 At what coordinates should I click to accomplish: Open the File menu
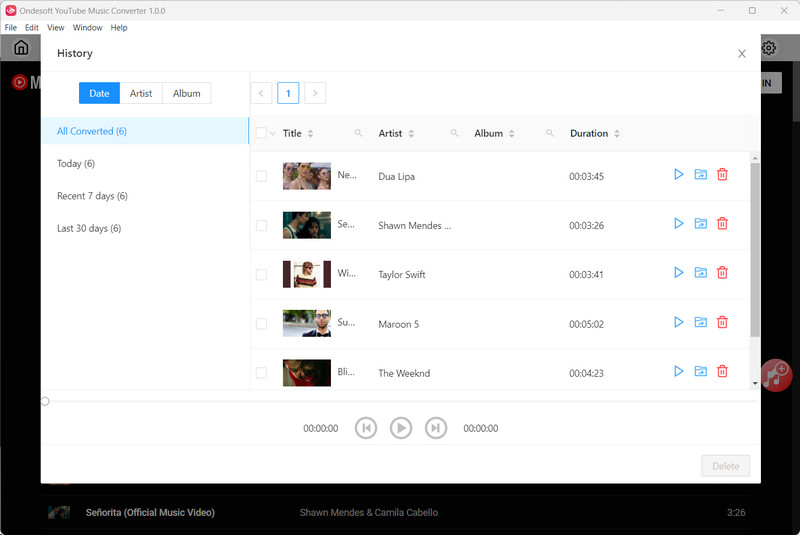click(11, 28)
